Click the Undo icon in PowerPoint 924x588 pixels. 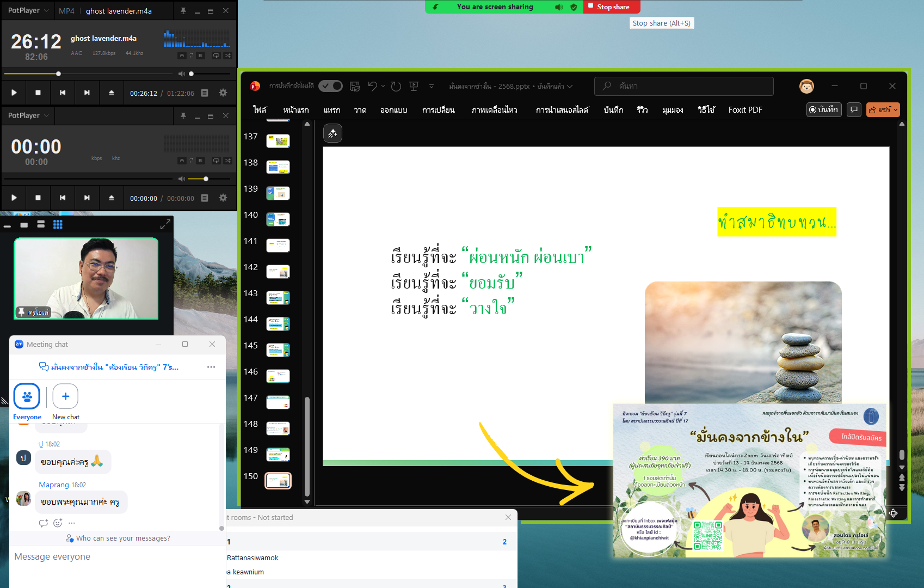[x=372, y=86]
